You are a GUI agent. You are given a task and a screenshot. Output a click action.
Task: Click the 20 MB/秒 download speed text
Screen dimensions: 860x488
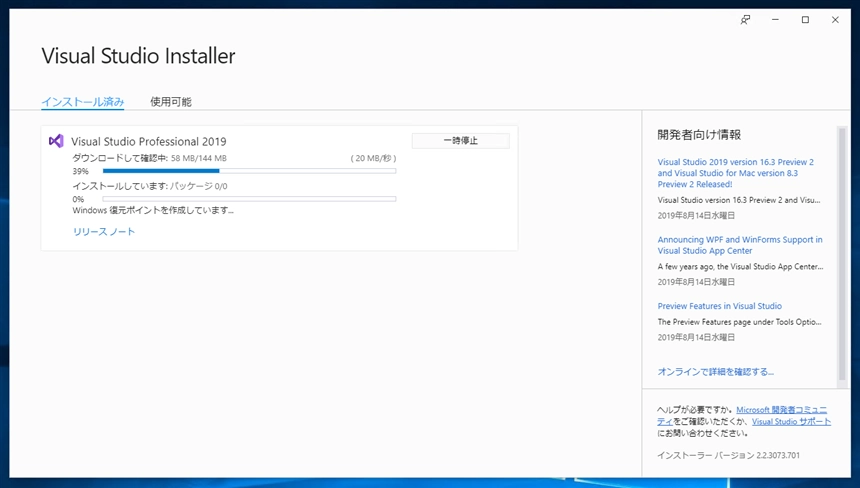click(x=374, y=158)
